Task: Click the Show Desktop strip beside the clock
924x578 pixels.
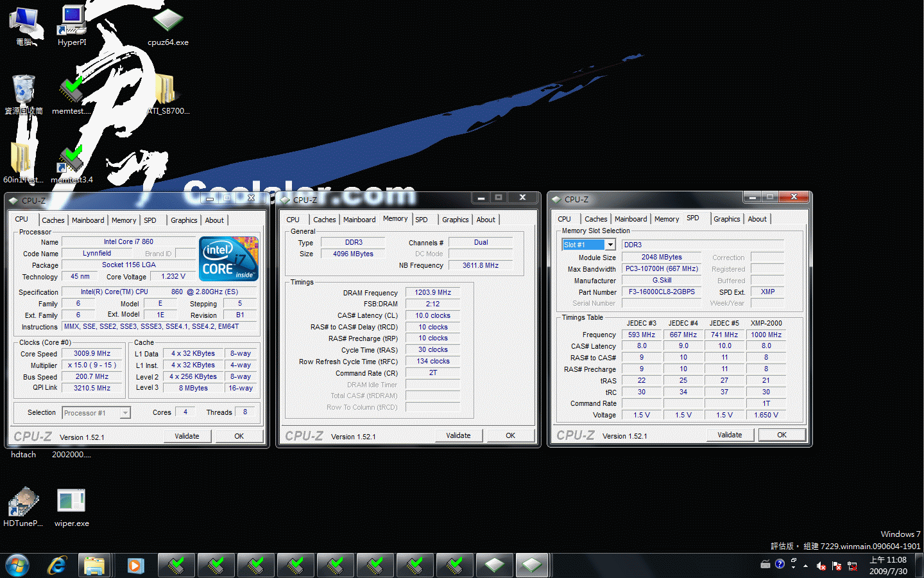Action: click(919, 566)
